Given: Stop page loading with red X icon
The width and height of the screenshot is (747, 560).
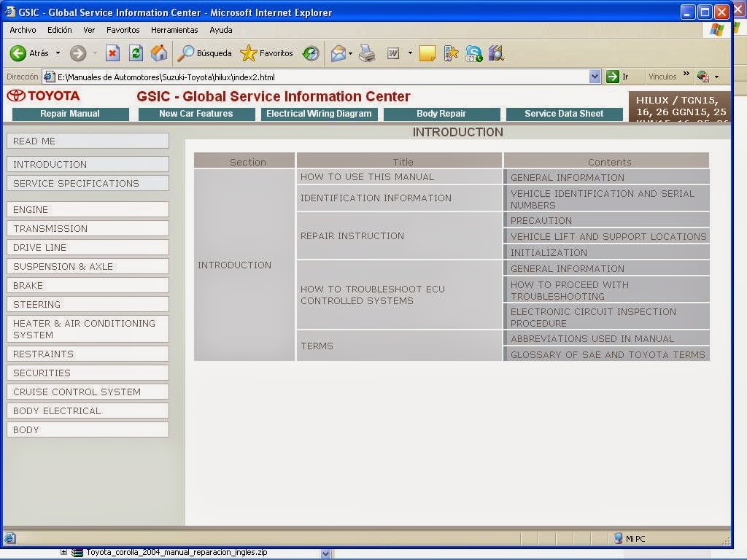Looking at the screenshot, I should pos(112,52).
